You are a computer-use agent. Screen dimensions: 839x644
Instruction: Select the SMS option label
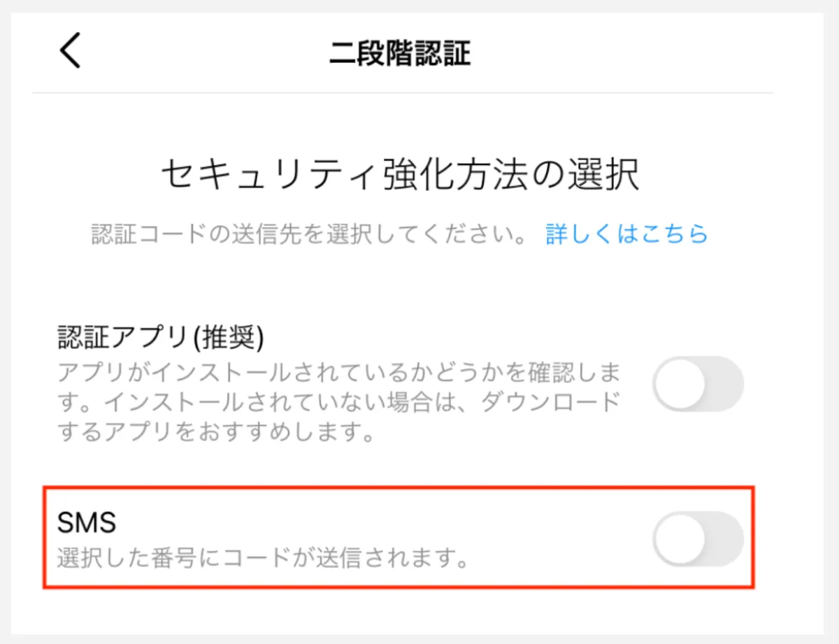click(x=86, y=522)
